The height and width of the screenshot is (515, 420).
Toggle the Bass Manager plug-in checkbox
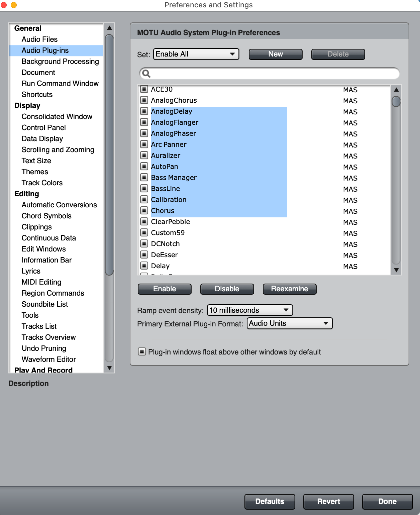(x=144, y=177)
